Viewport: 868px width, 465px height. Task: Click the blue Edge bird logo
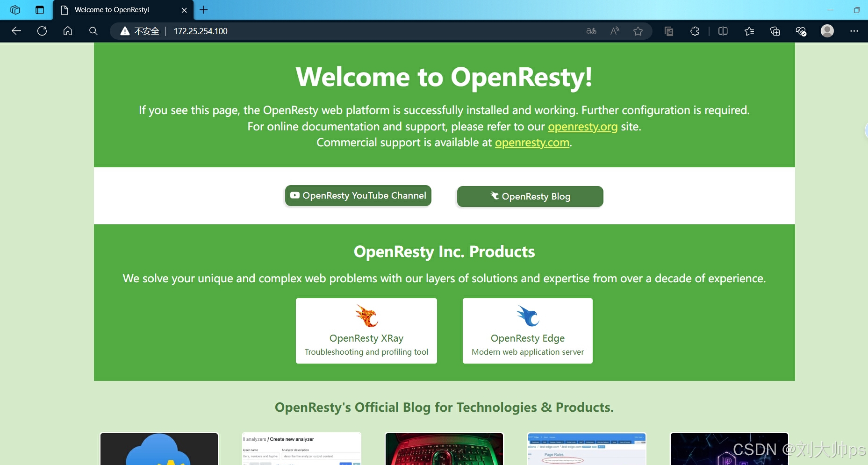(528, 315)
